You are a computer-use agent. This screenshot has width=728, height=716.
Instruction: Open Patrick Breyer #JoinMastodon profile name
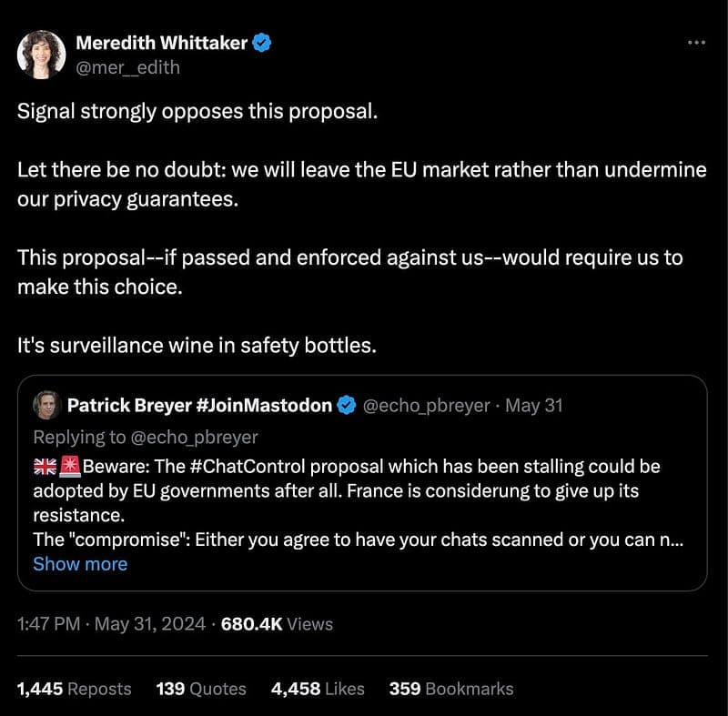(x=199, y=406)
